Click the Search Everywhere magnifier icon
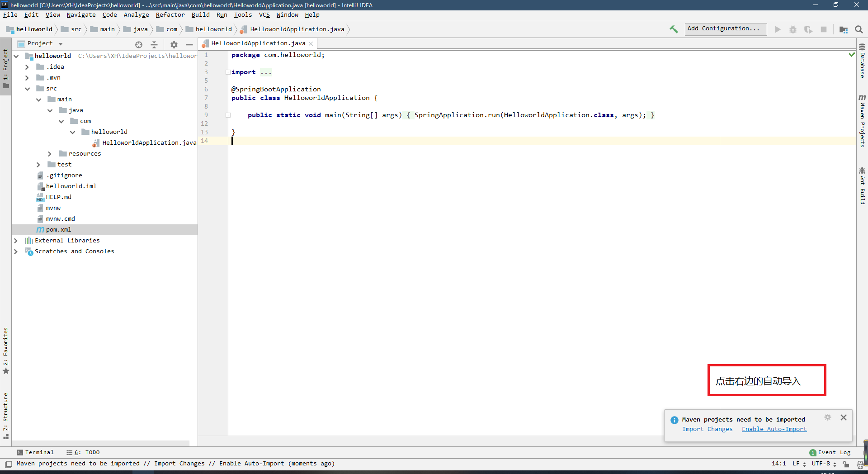 859,29
